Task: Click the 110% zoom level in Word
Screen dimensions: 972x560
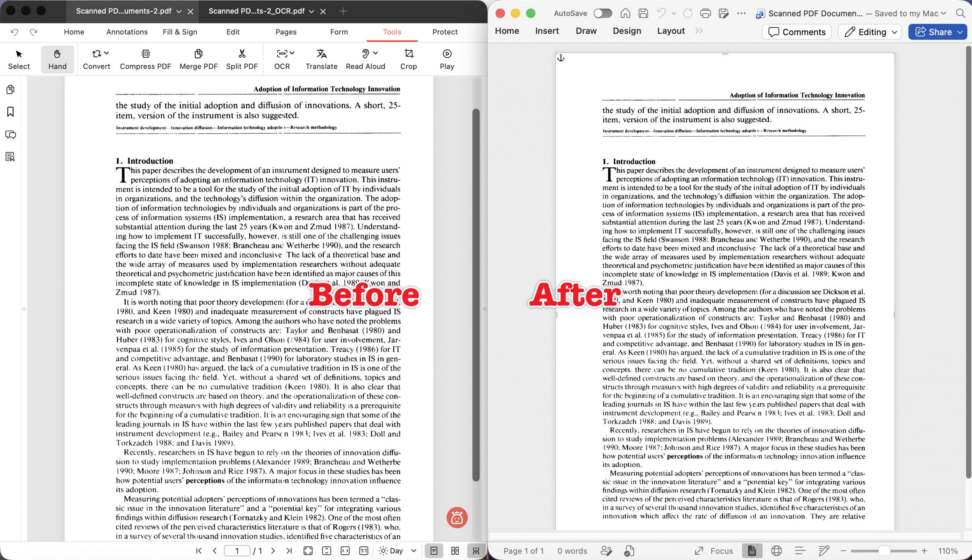Action: [x=948, y=551]
